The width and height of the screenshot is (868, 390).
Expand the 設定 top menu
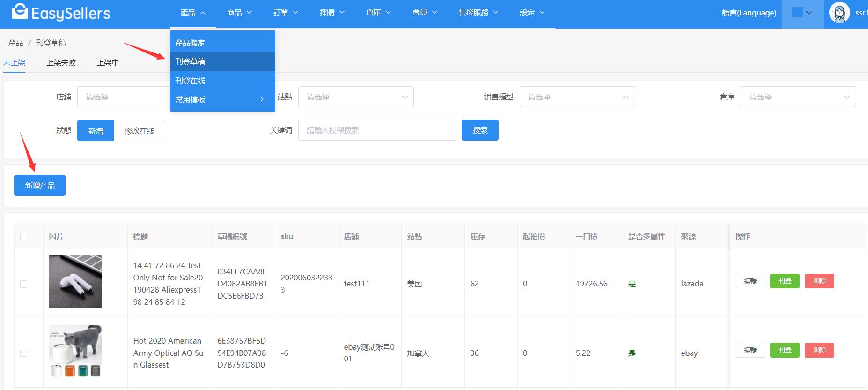532,13
